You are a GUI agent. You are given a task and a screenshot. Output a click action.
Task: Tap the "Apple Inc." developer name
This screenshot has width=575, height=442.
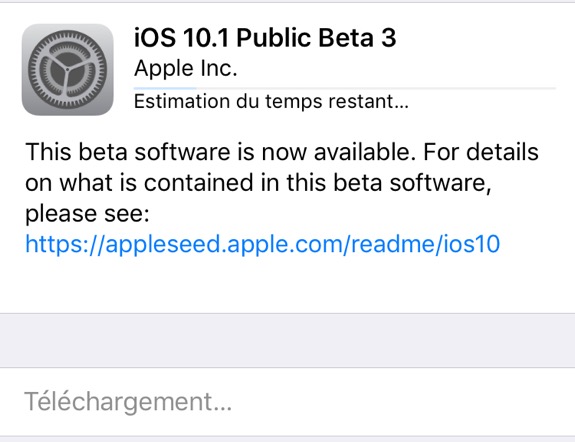click(186, 68)
